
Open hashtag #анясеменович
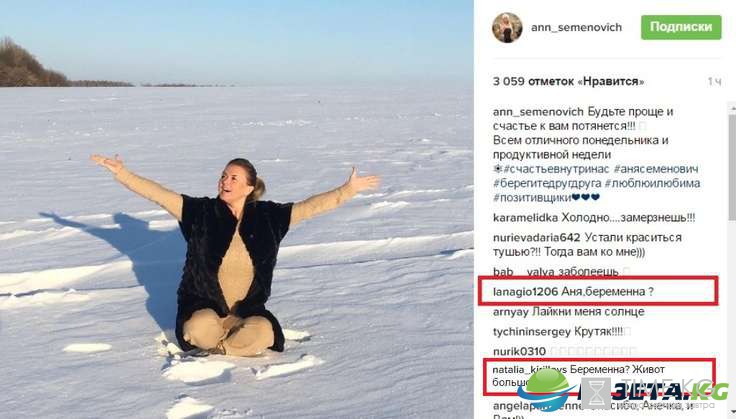click(x=656, y=169)
